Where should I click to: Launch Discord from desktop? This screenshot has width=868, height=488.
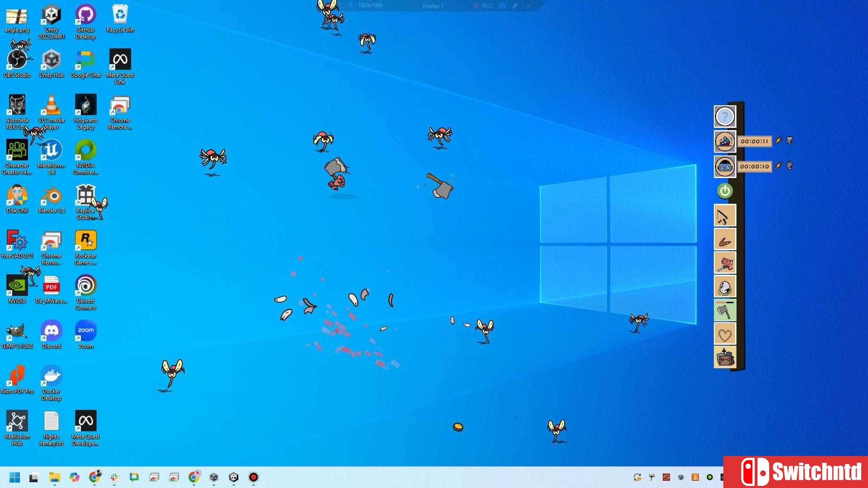click(51, 334)
